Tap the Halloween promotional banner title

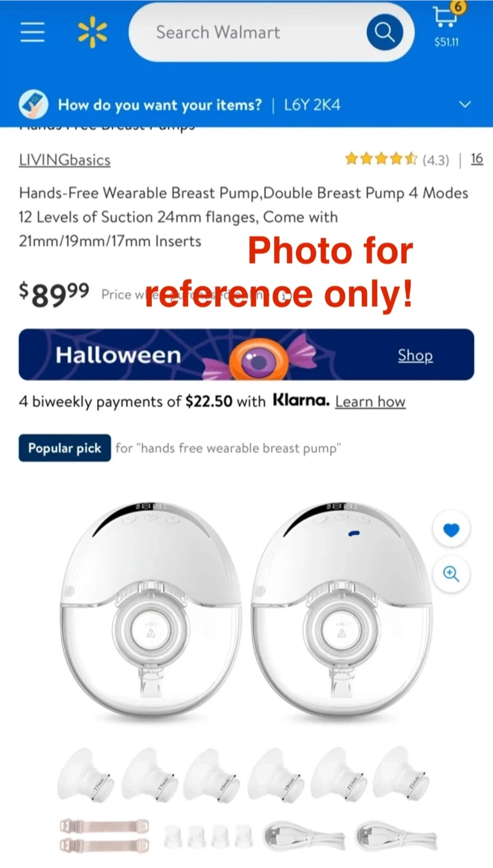pos(118,354)
